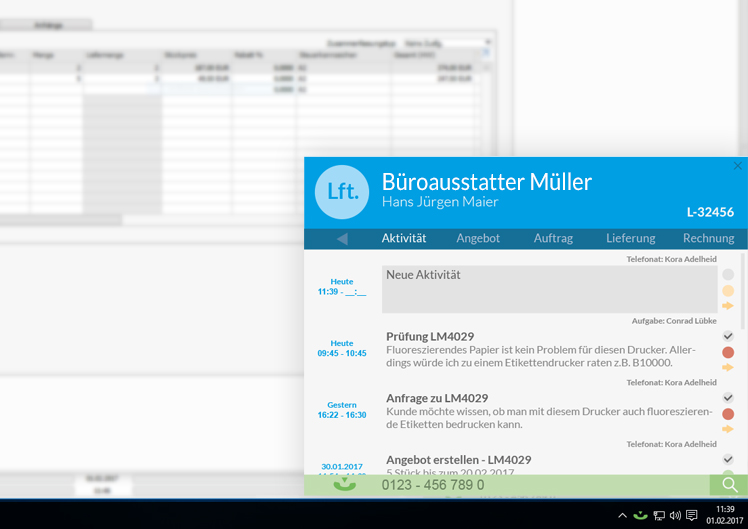Show hidden system tray icons
This screenshot has height=529, width=748.
[x=622, y=515]
